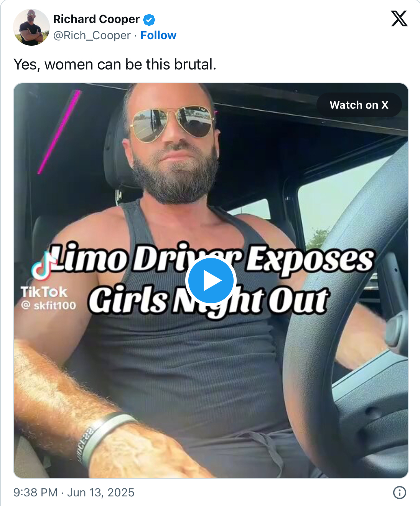Click the blue verified badge next to Richard Cooper
The width and height of the screenshot is (420, 506).
tap(149, 20)
